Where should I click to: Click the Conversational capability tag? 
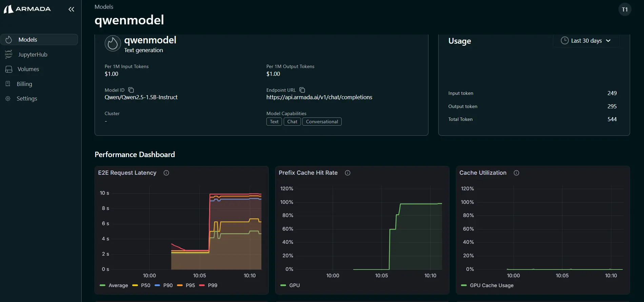[322, 122]
